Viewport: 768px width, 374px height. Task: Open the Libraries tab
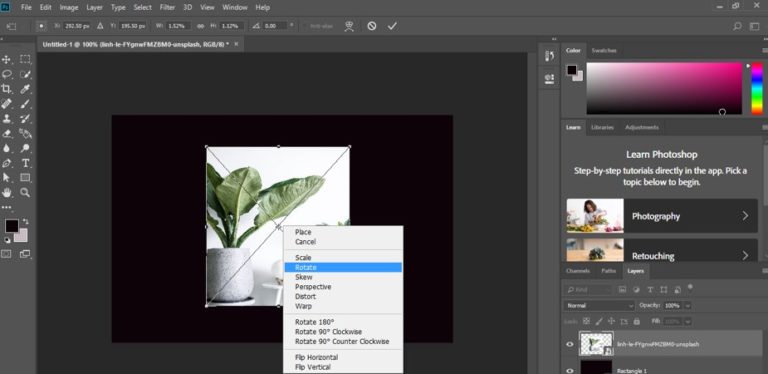(x=602, y=127)
